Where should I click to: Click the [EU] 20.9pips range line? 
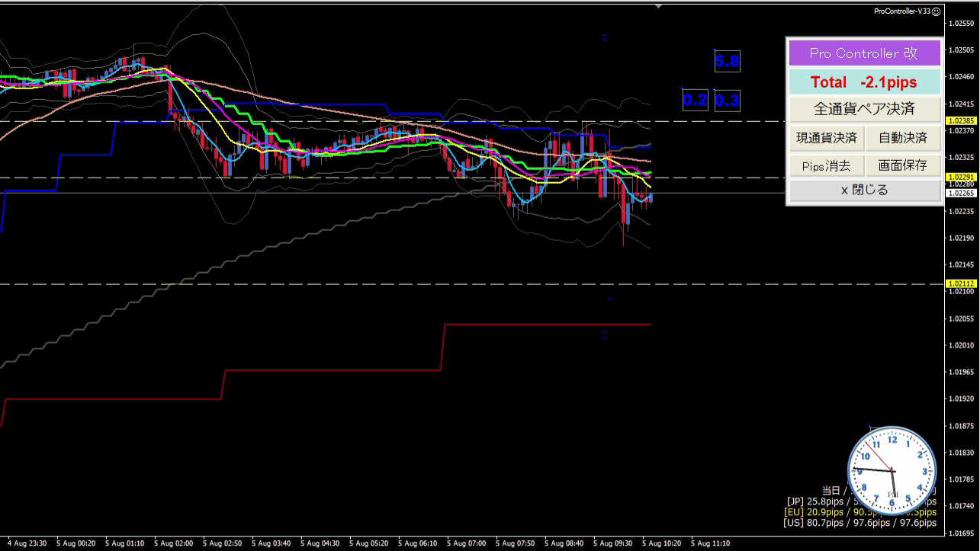[861, 513]
